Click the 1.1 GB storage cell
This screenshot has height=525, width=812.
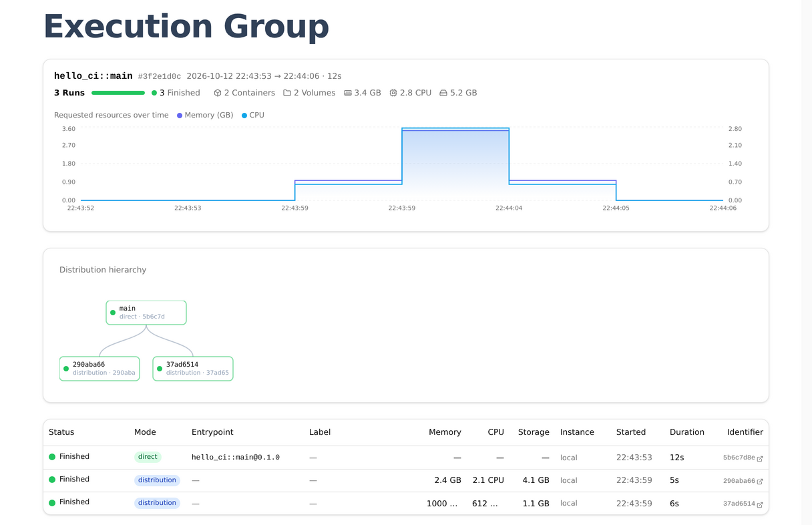coord(536,503)
